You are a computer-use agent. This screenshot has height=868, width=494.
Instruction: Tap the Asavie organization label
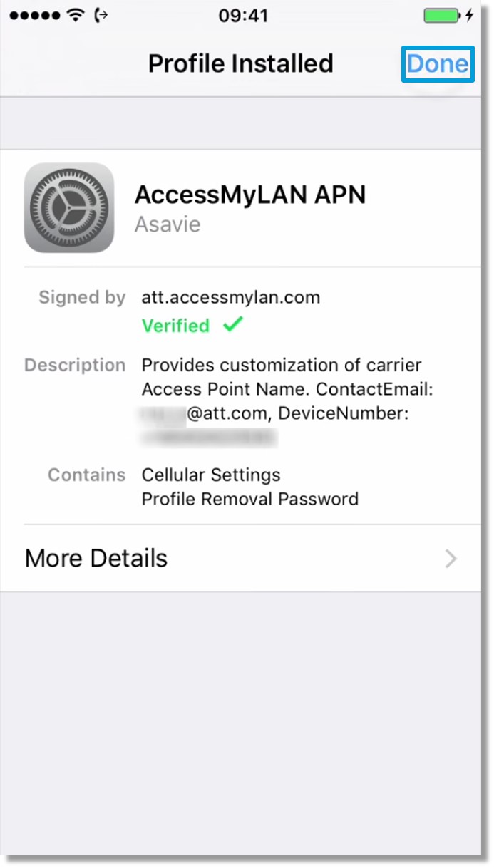[168, 225]
